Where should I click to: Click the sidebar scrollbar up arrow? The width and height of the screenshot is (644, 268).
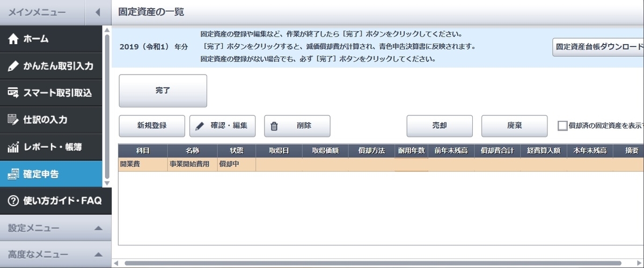pyautogui.click(x=106, y=30)
